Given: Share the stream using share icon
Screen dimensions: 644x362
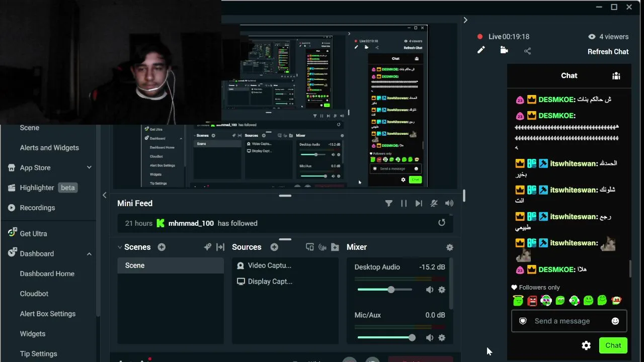Looking at the screenshot, I should 527,51.
